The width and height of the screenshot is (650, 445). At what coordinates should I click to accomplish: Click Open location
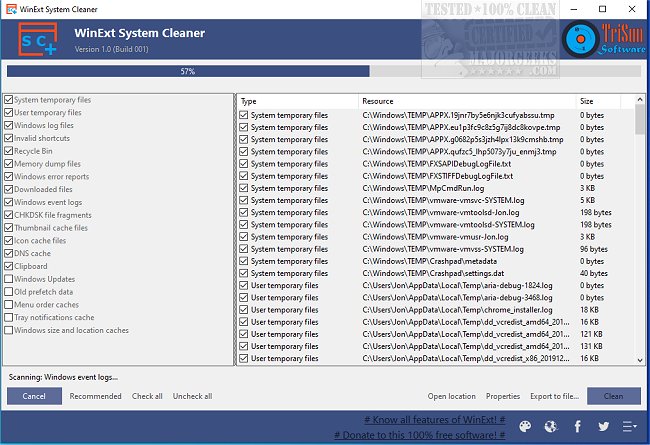tap(451, 396)
